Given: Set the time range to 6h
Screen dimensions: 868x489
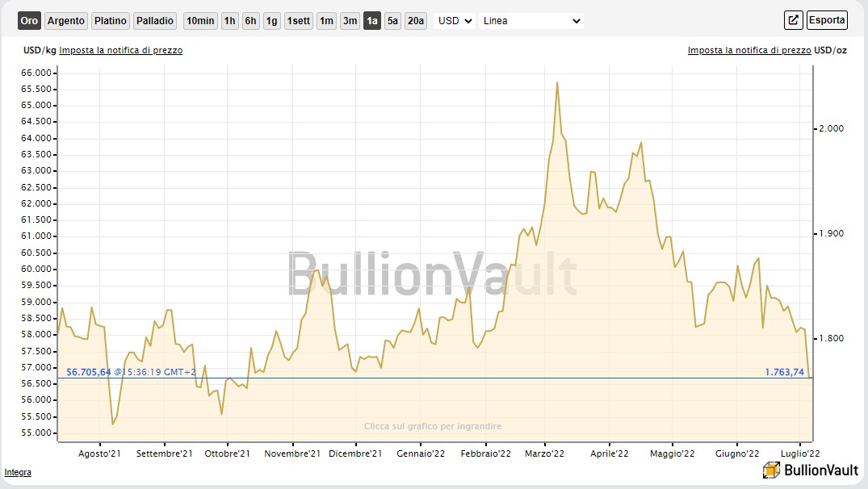Looking at the screenshot, I should pyautogui.click(x=251, y=21).
